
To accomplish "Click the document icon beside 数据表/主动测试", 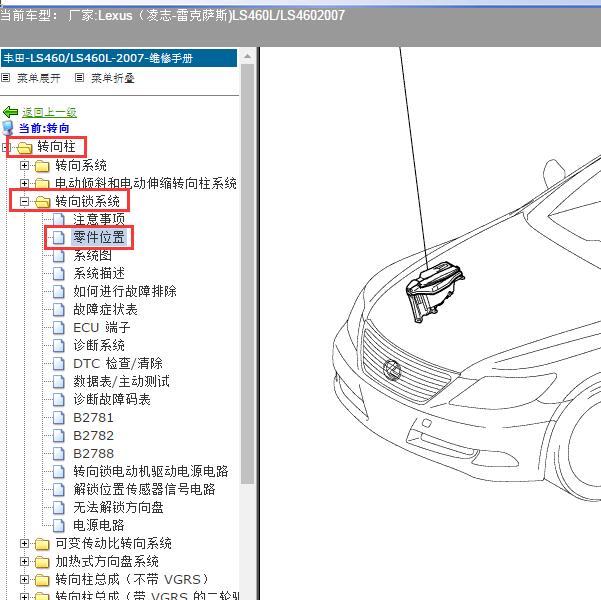I will coord(59,382).
